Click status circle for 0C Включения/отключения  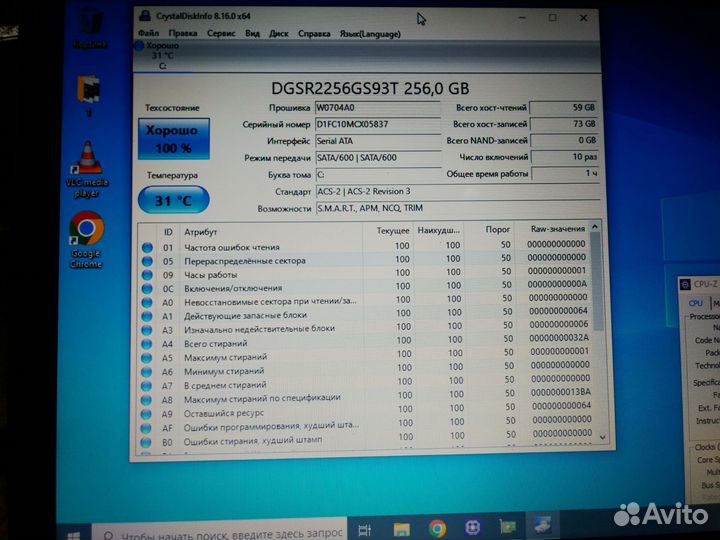point(147,289)
